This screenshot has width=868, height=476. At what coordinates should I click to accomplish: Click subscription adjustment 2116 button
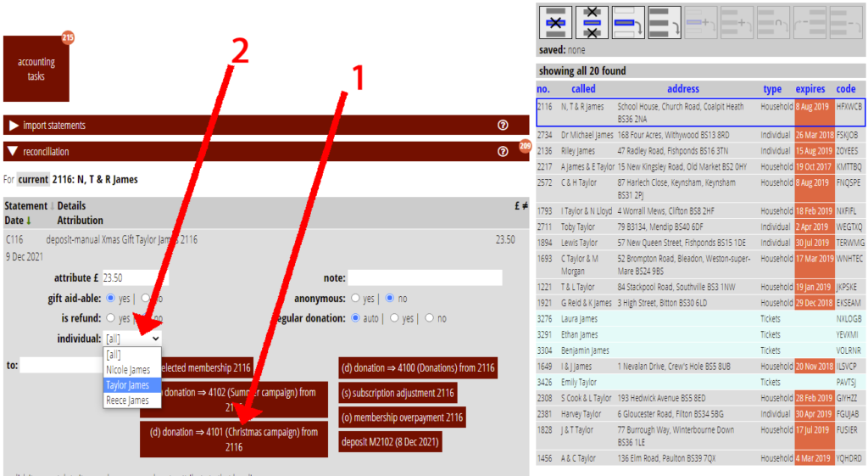[x=398, y=393]
